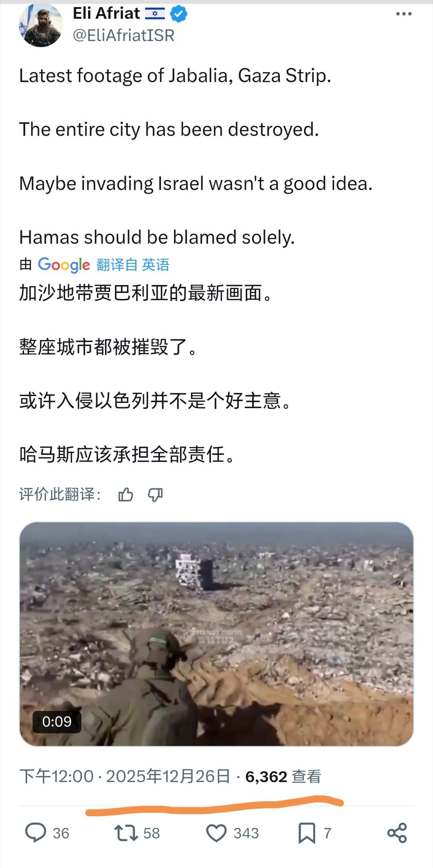Screen dimensions: 433x868
Task: Open the three-dot more options menu
Action: click(x=403, y=14)
